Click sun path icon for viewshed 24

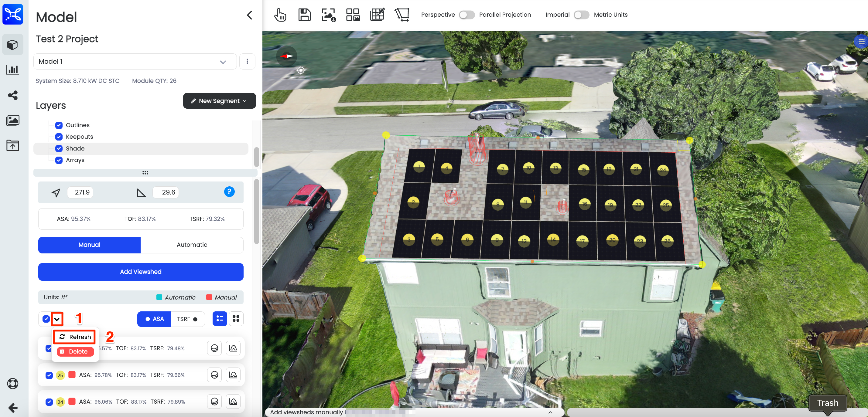point(214,402)
